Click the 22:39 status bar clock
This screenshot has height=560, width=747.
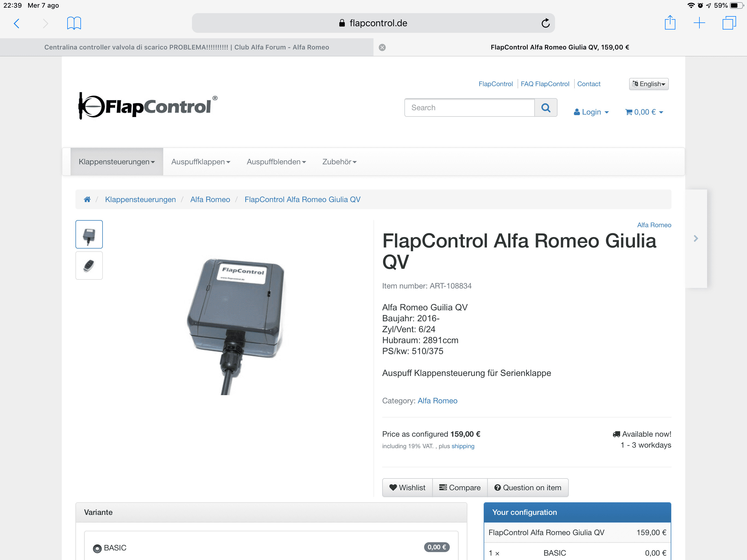13,5
